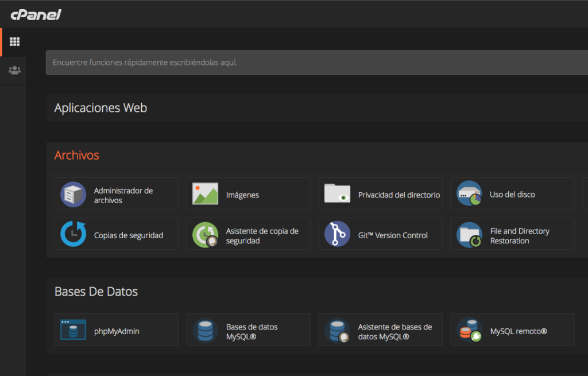Click the Asistente de copia de seguridad icon
The height and width of the screenshot is (376, 588).
(205, 235)
